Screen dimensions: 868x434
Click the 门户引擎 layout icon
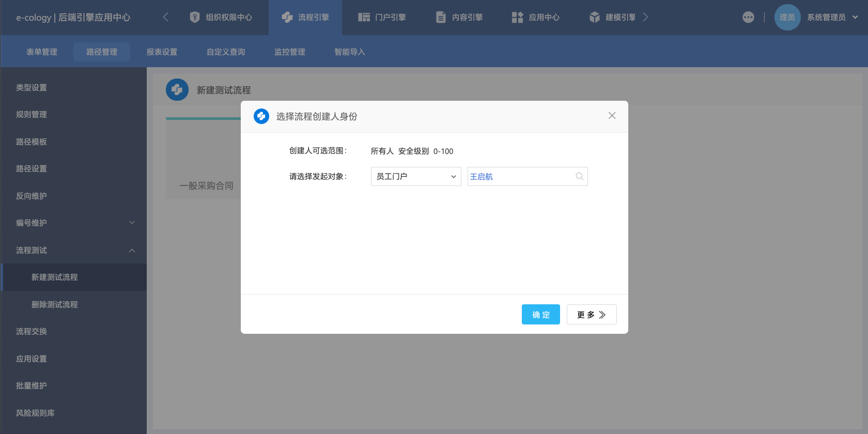(364, 17)
